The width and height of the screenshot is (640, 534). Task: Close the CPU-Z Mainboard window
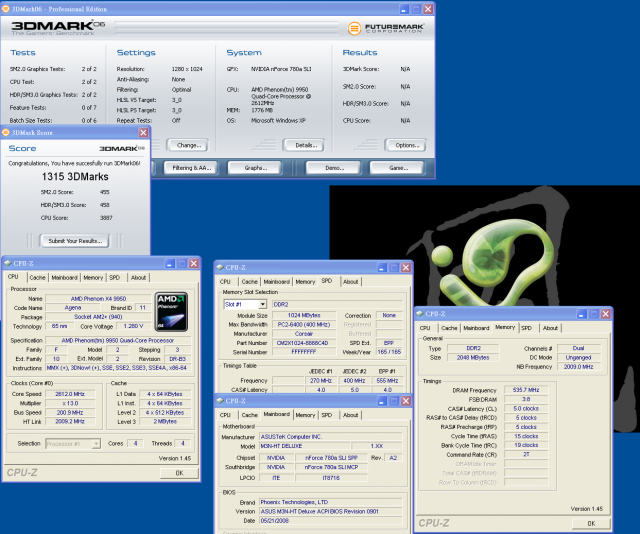pyautogui.click(x=406, y=401)
